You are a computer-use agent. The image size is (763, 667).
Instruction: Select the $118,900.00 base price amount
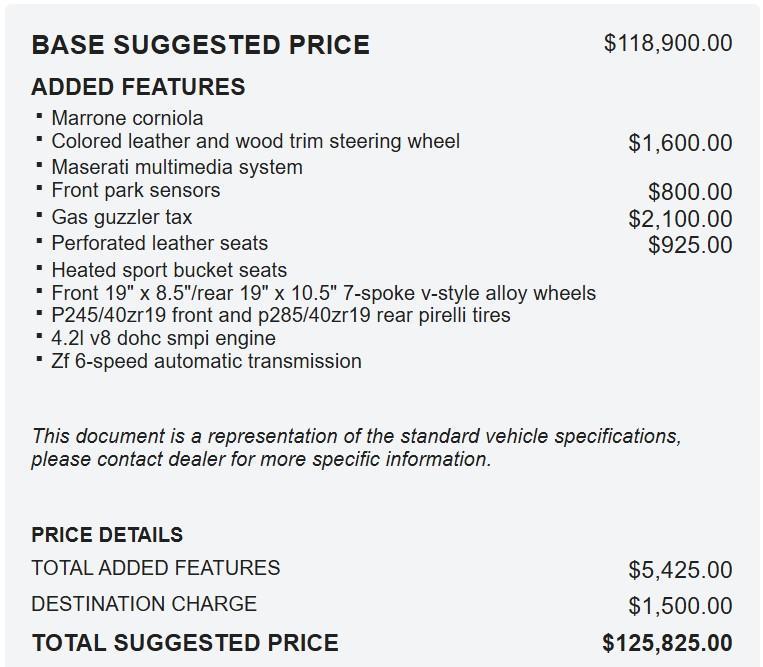pos(668,43)
